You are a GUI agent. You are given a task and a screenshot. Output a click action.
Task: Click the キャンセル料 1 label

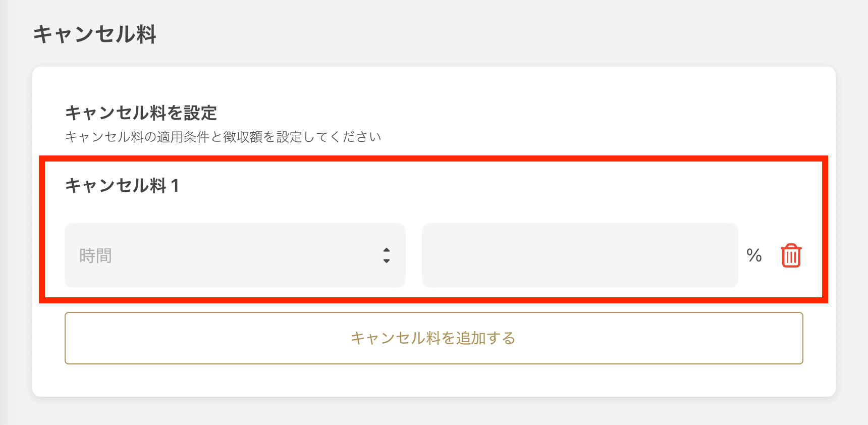point(122,186)
